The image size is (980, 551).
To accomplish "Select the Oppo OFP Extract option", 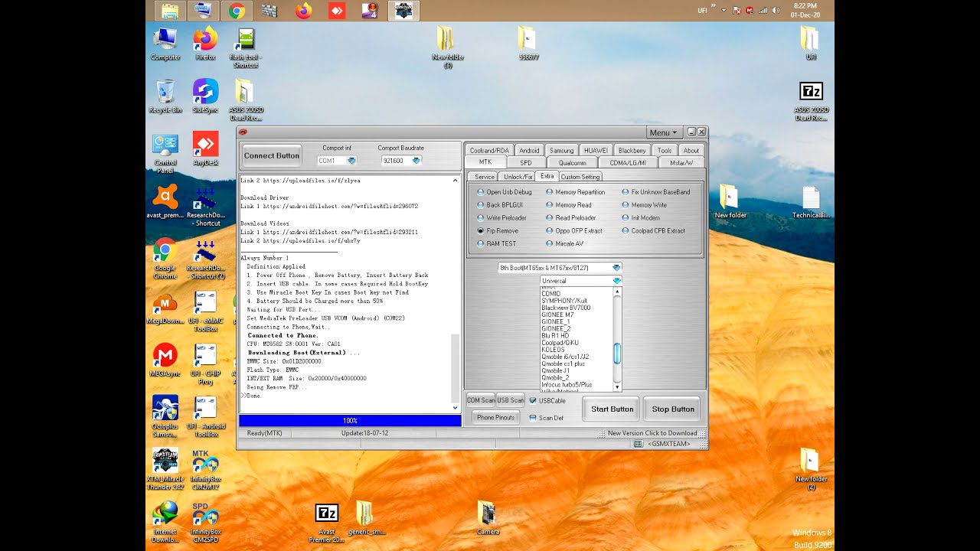I will pyautogui.click(x=573, y=230).
